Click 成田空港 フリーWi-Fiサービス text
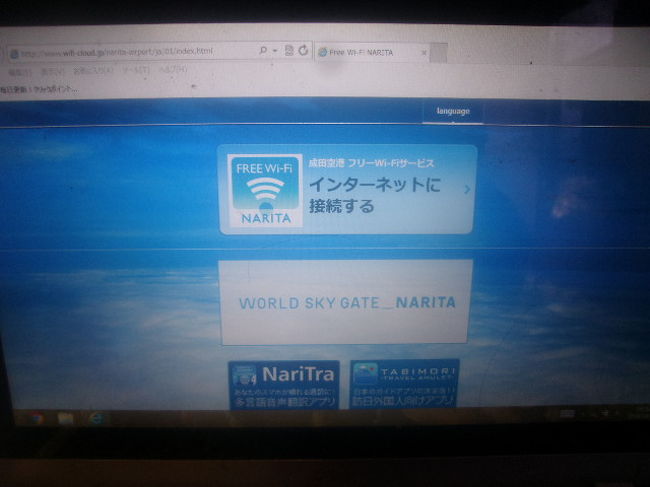Viewport: 650px width, 487px height. 371,163
